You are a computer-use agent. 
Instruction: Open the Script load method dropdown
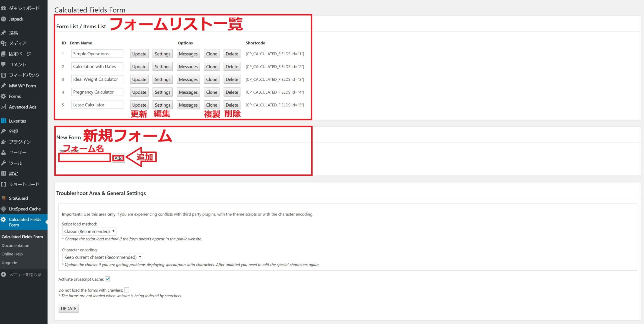[x=89, y=231]
